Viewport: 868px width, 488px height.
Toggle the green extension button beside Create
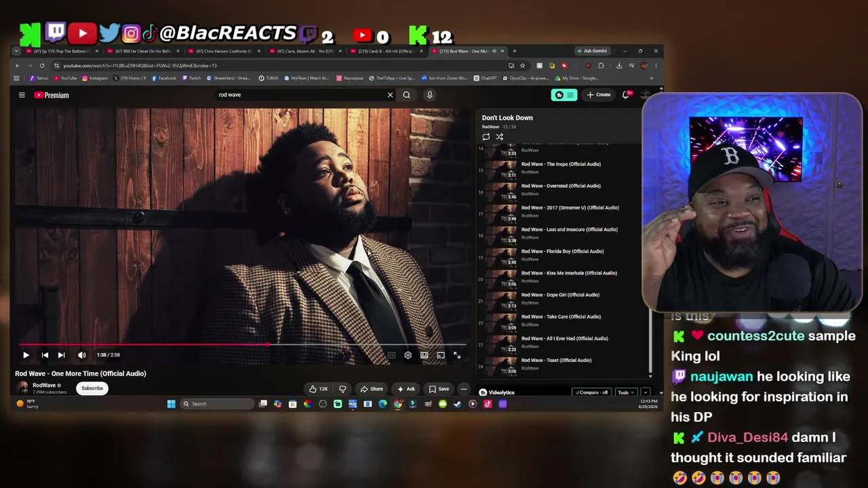pos(564,95)
